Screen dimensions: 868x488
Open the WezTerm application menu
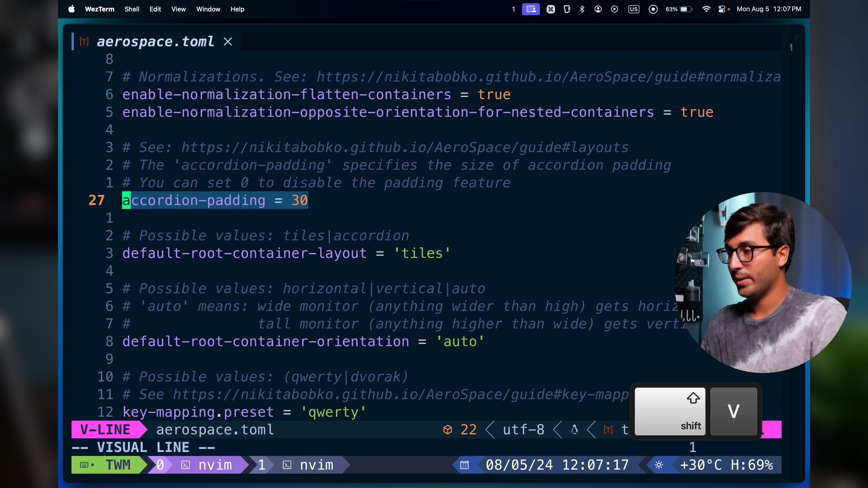point(99,9)
